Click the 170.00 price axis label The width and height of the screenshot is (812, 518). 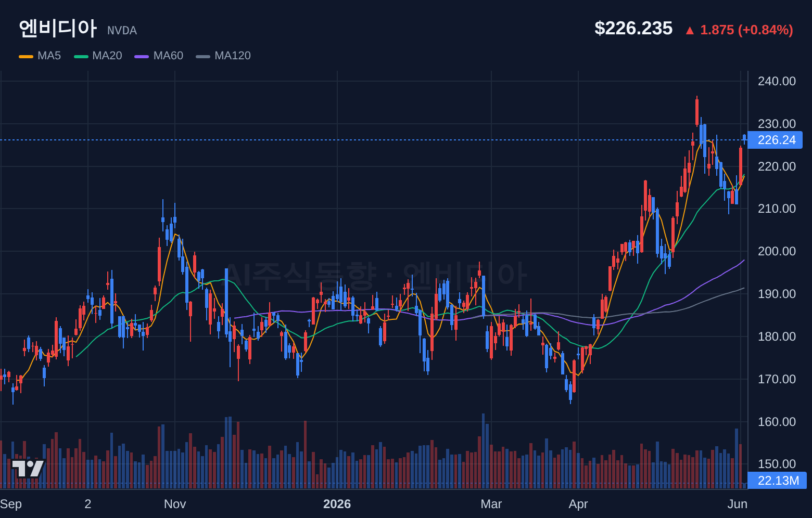[x=777, y=379]
